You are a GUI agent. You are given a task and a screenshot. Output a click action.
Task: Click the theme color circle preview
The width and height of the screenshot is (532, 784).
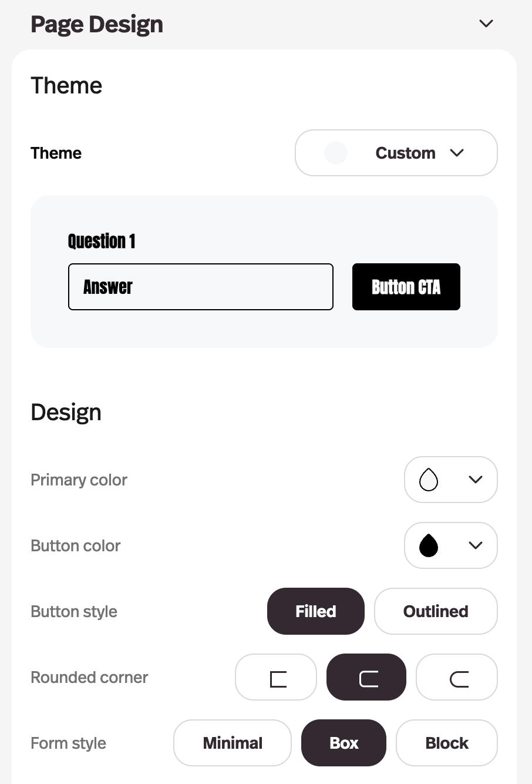(x=335, y=153)
